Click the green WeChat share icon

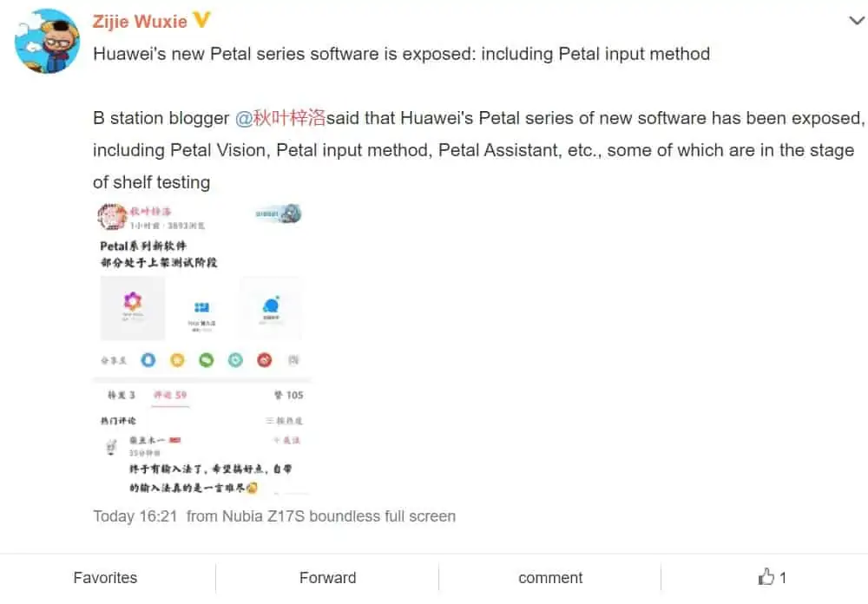pyautogui.click(x=207, y=360)
